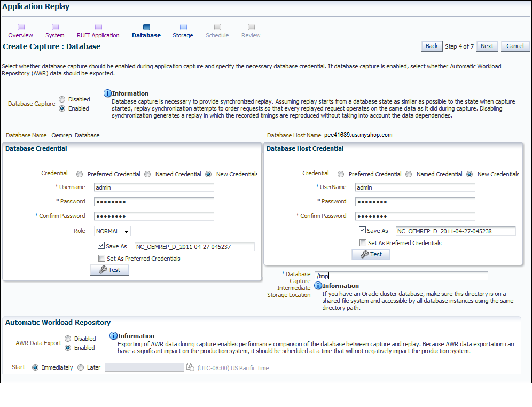Click the AWR Data Export information icon

click(x=113, y=336)
